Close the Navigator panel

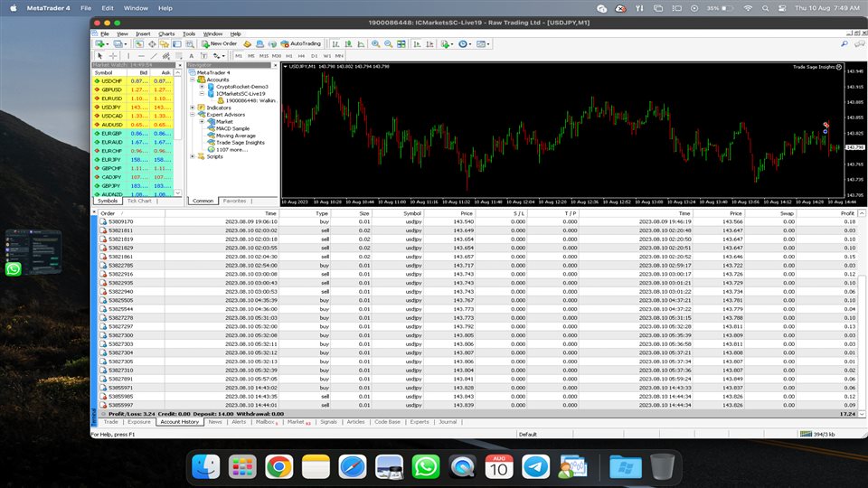tap(275, 65)
